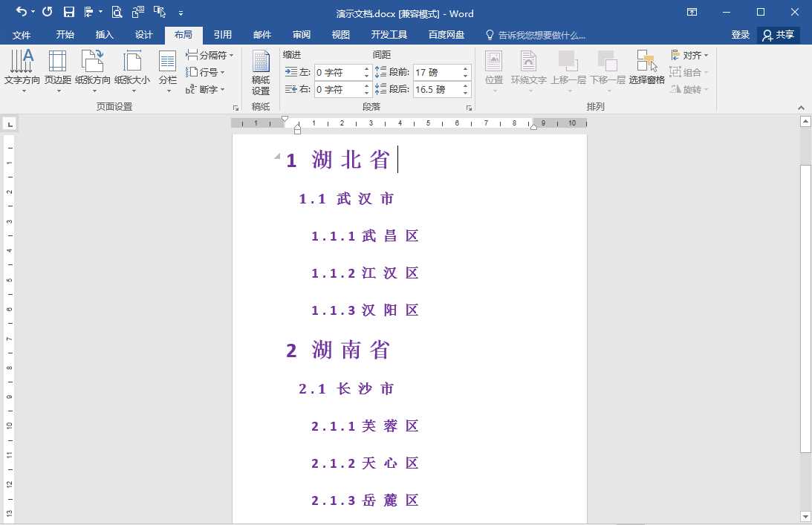The image size is (812, 525).
Task: Click the 纸张大小 paper size tool
Action: coord(131,71)
